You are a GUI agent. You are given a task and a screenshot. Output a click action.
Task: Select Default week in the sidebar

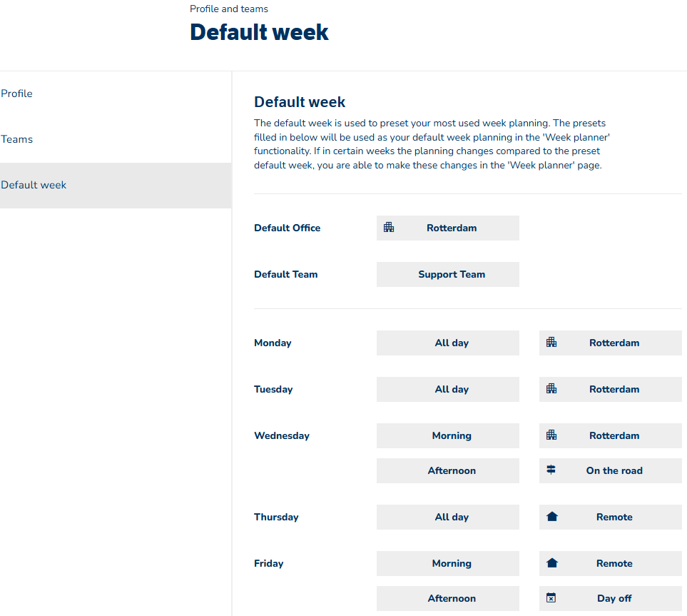(x=34, y=185)
